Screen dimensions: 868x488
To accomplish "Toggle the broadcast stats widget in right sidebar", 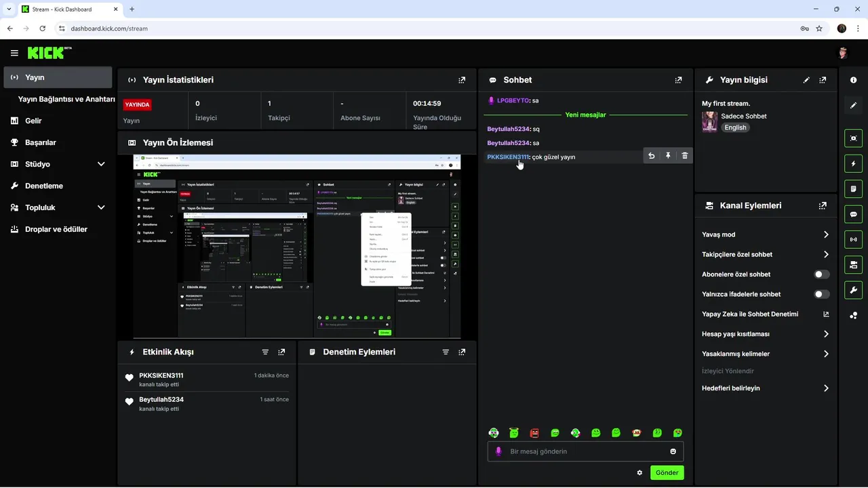I will pos(854,239).
